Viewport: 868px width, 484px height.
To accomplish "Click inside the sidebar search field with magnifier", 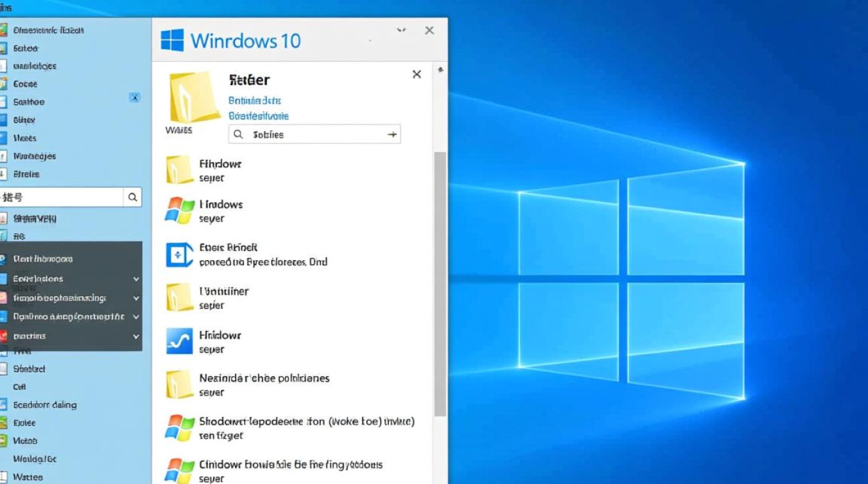I will tap(65, 197).
